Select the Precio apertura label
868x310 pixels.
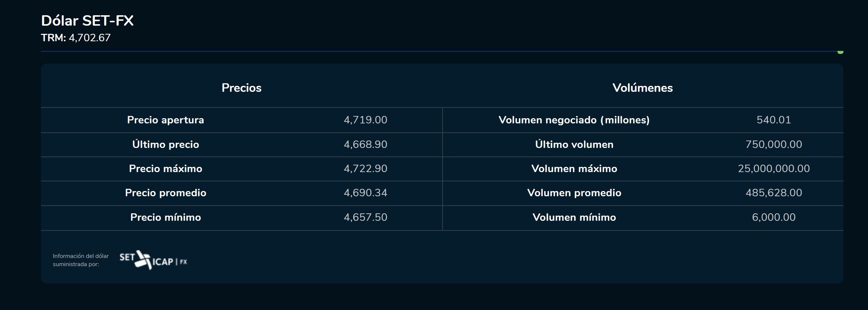pyautogui.click(x=166, y=120)
